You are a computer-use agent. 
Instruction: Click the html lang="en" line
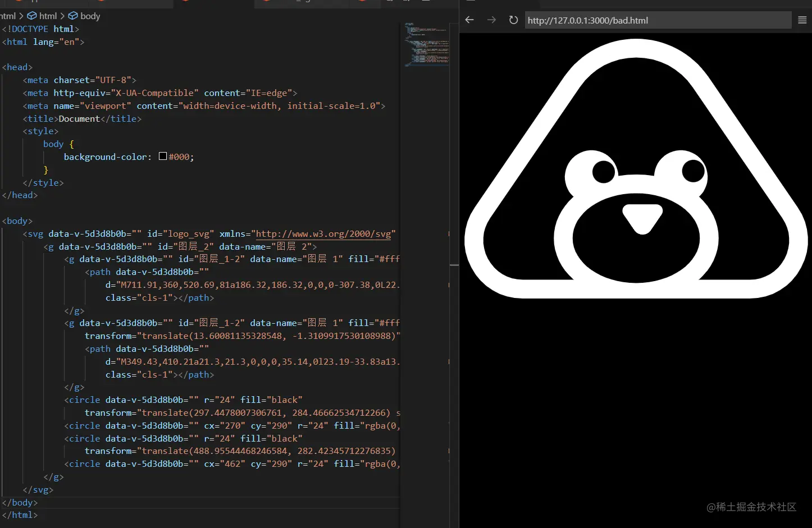coord(43,42)
